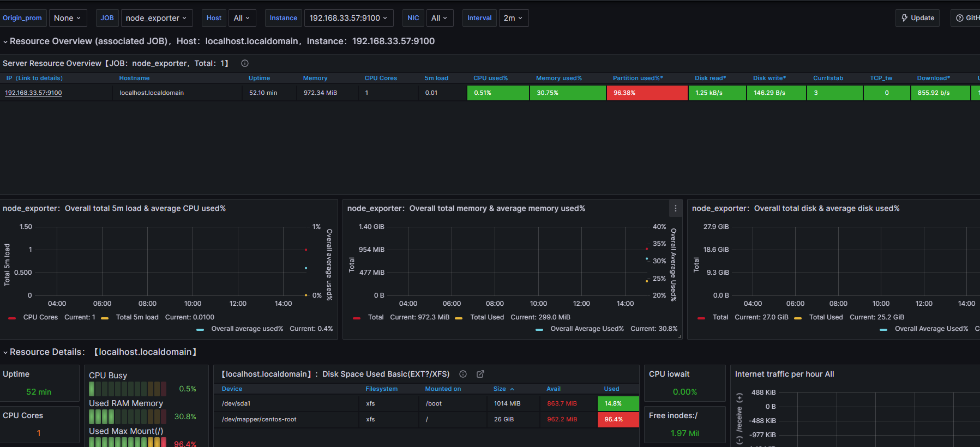Open the Disk Space Used external link icon
Screen dimensions: 980x447
tap(480, 374)
